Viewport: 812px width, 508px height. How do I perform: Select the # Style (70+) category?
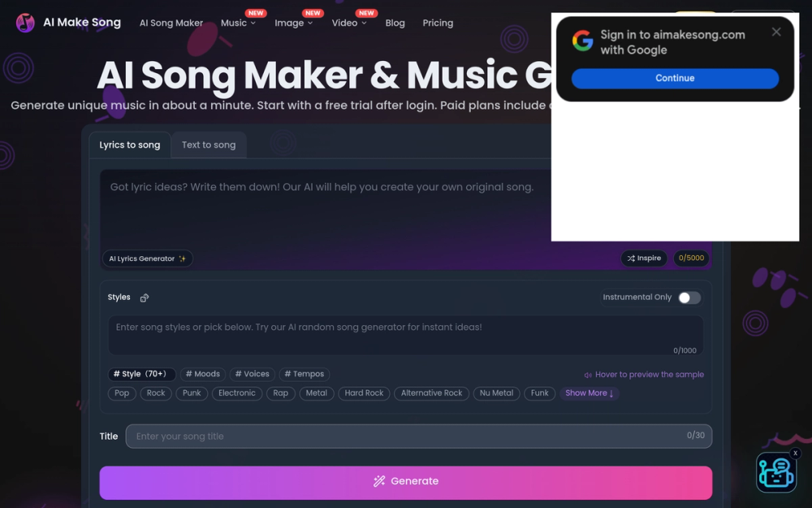[x=142, y=374]
